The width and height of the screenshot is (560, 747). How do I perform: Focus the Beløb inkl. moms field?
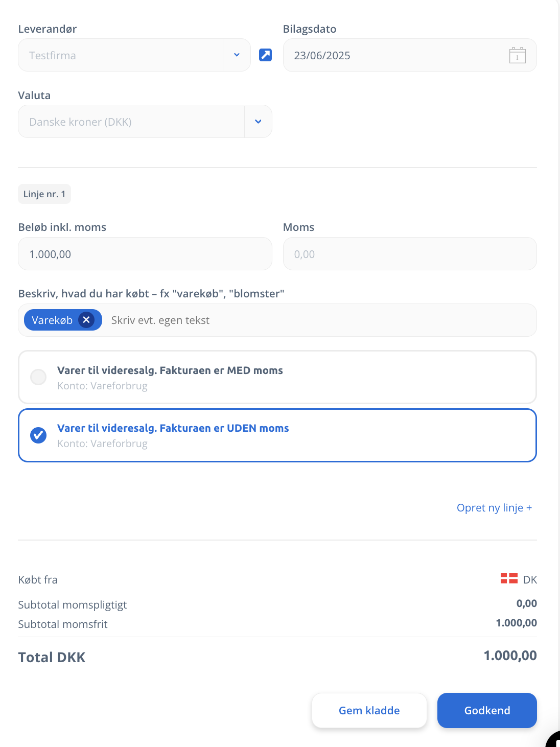click(145, 254)
